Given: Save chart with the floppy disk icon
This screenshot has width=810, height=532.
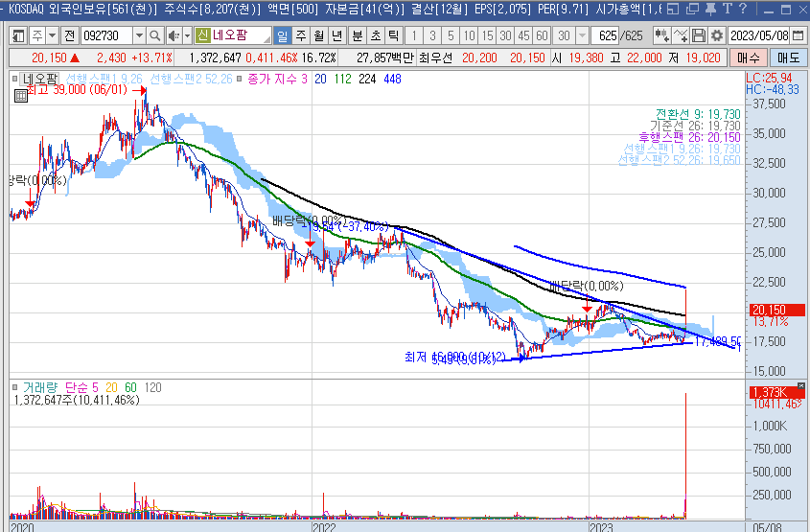Looking at the screenshot, I should (x=699, y=35).
